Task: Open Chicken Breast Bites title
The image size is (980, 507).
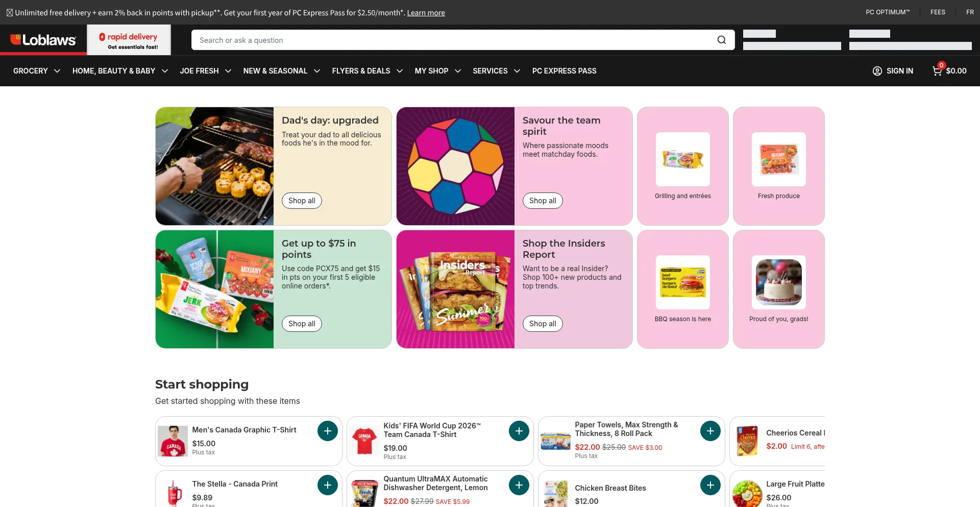Action: (610, 488)
